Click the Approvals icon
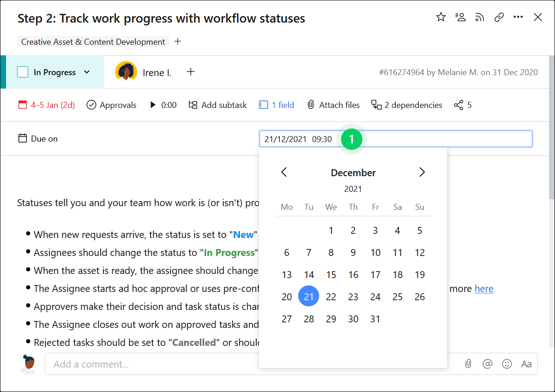The image size is (555, 392). click(x=91, y=105)
